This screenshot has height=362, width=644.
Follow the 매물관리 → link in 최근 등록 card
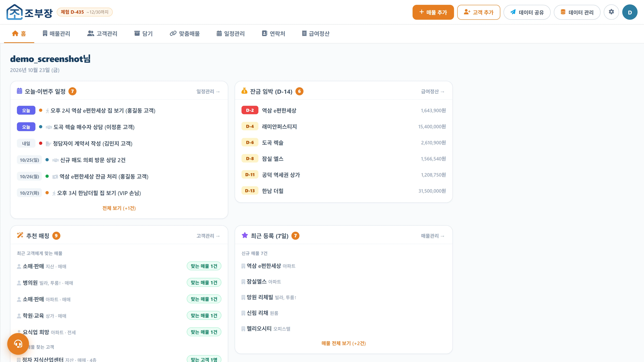point(433,236)
